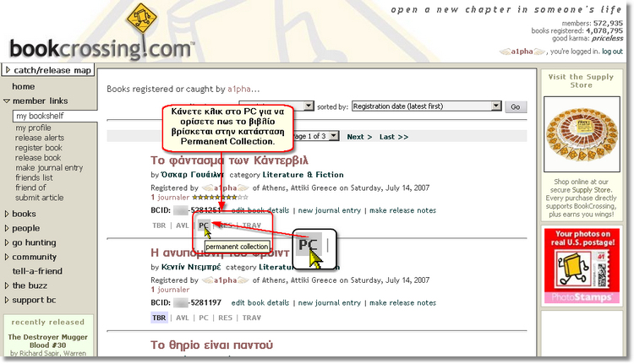Open the page number dropdown

(333, 136)
